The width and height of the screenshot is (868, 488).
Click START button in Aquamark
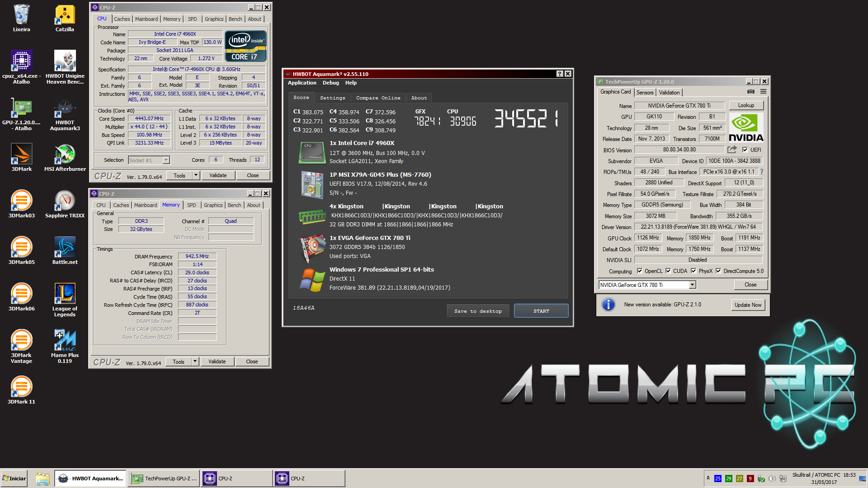541,311
